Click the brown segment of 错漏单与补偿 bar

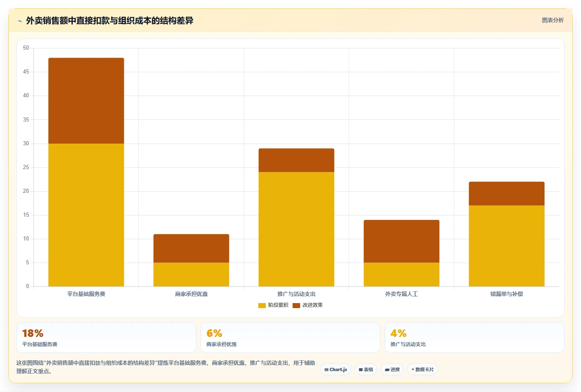click(507, 194)
